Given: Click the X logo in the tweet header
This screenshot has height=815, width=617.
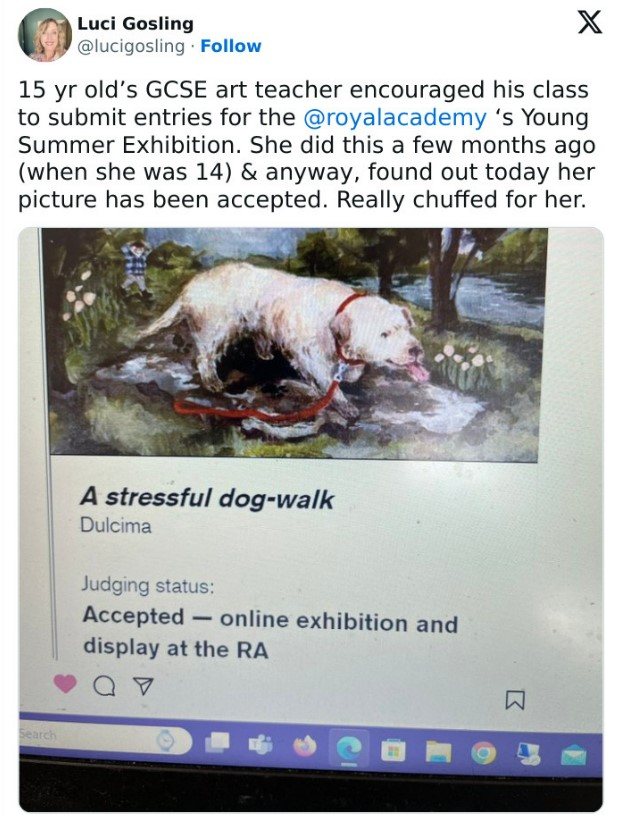Looking at the screenshot, I should [x=589, y=24].
